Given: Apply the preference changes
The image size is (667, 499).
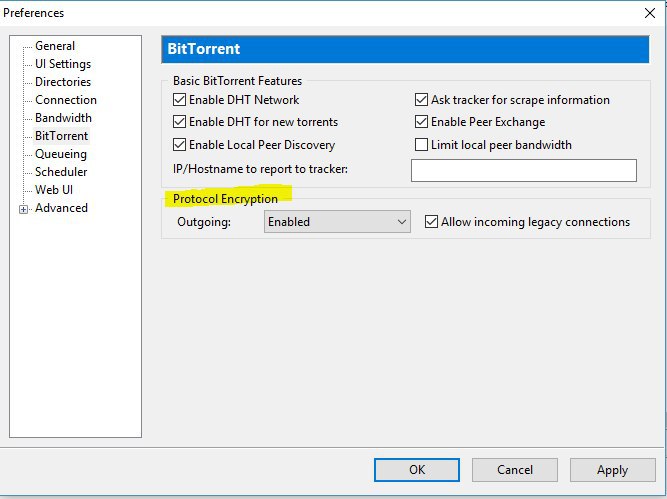Looking at the screenshot, I should coord(613,470).
